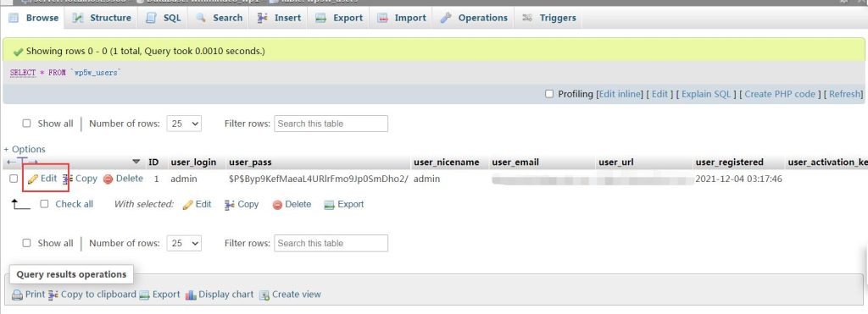
Task: Open the Insert tab
Action: 280,18
